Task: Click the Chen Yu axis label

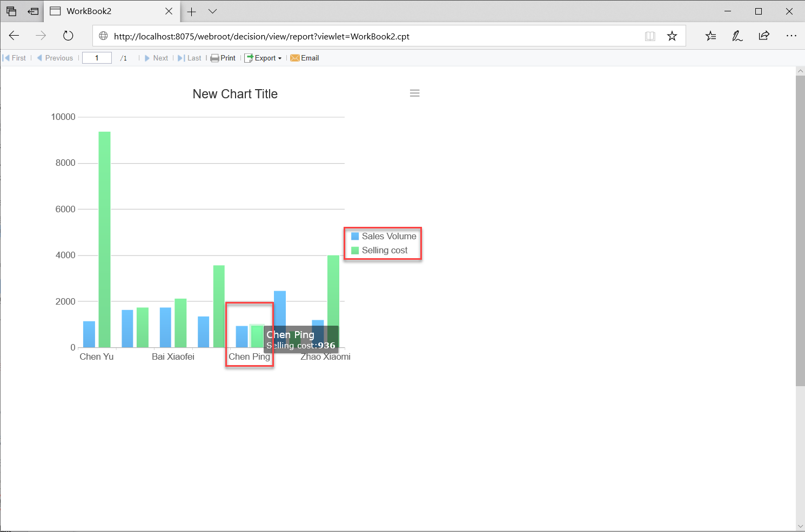Action: coord(97,356)
